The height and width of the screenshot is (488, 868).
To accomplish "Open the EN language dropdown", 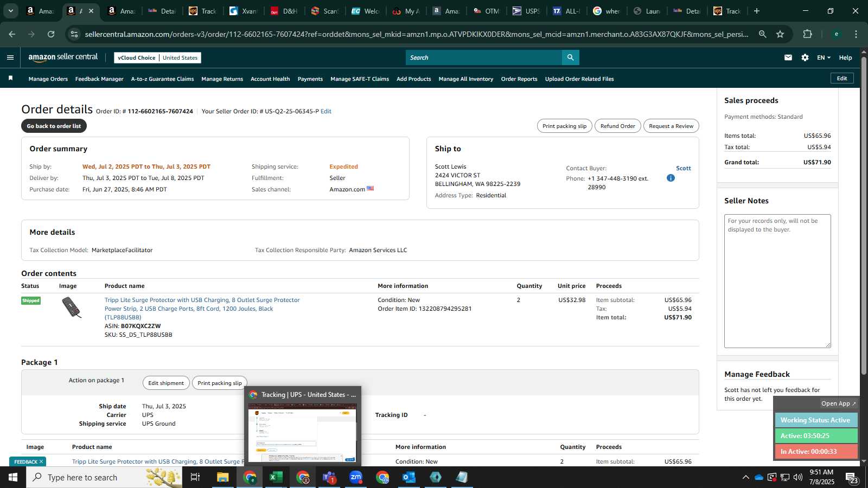I will click(824, 57).
